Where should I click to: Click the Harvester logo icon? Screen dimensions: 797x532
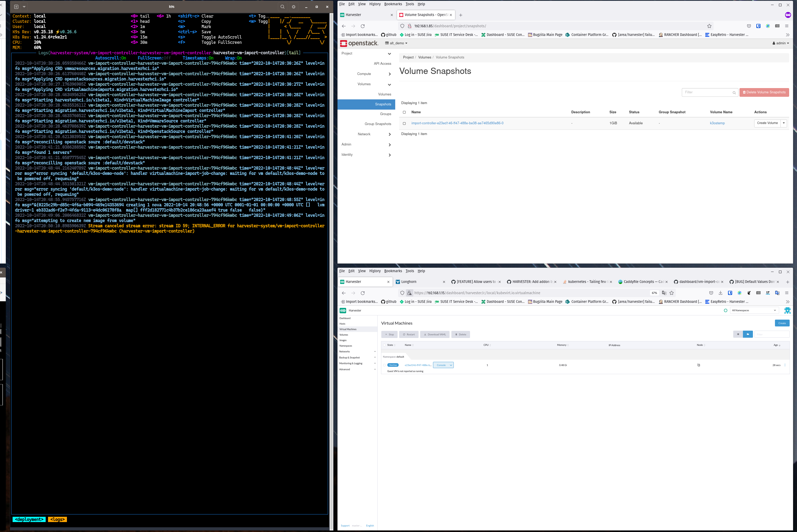click(x=343, y=310)
